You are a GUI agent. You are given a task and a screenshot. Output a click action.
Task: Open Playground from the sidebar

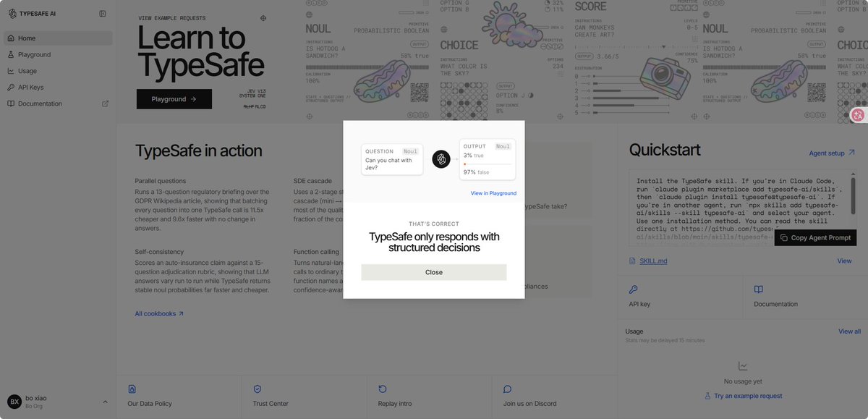click(x=58, y=54)
